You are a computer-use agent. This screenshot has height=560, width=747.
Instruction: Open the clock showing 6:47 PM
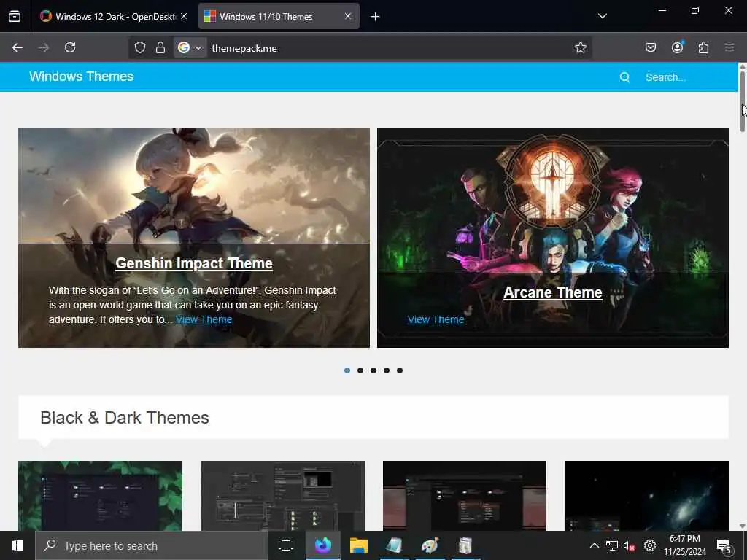click(x=684, y=545)
